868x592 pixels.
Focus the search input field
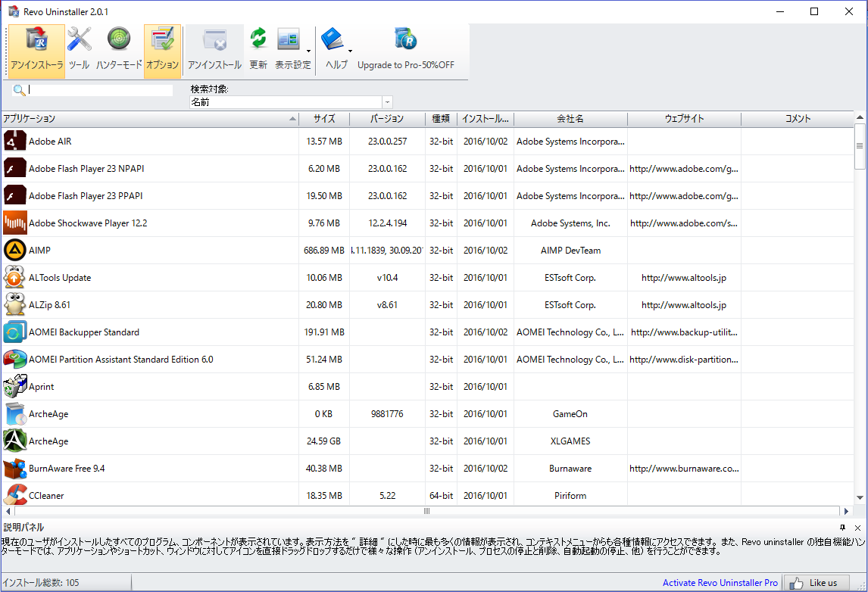click(100, 90)
